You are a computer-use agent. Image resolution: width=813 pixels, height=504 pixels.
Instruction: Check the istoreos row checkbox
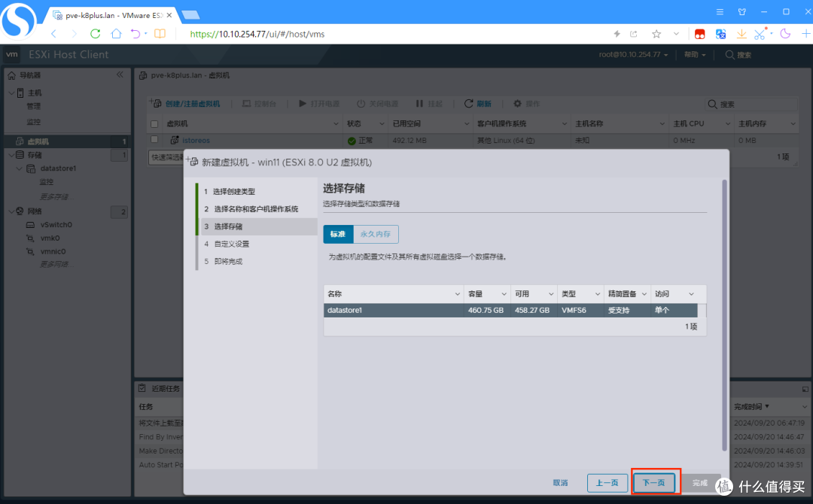154,139
